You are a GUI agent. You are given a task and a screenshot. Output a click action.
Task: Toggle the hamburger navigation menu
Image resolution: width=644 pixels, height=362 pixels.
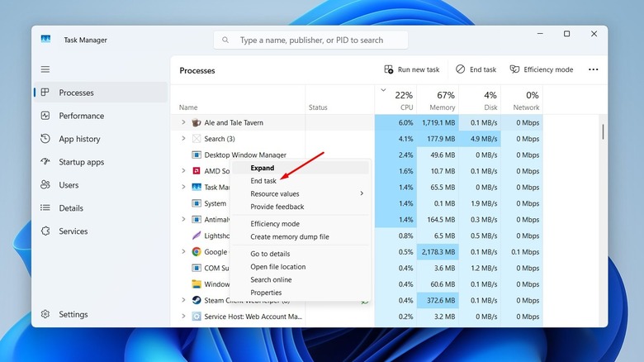coord(45,69)
